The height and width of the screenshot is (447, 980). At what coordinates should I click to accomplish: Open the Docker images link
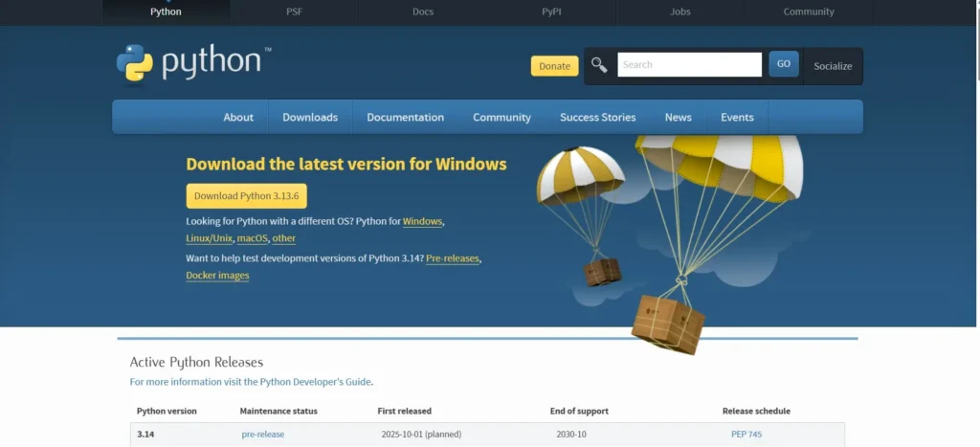pyautogui.click(x=217, y=275)
